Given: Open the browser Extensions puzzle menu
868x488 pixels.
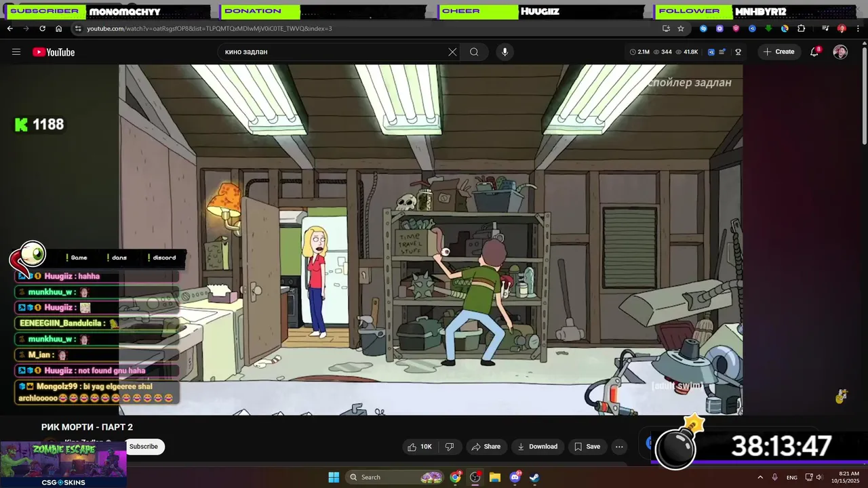Looking at the screenshot, I should click(x=801, y=28).
